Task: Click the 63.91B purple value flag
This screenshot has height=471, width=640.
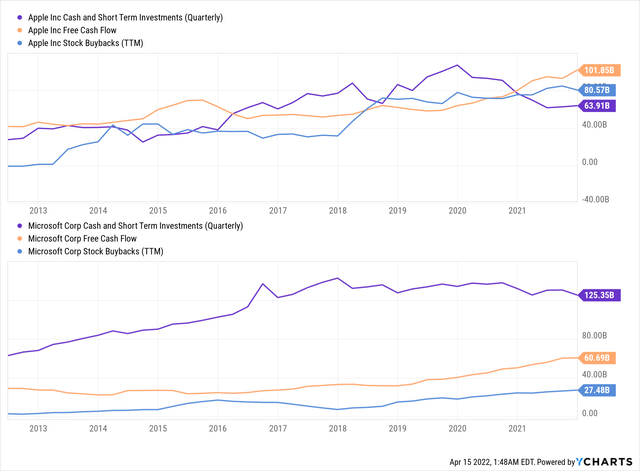Action: tap(597, 106)
